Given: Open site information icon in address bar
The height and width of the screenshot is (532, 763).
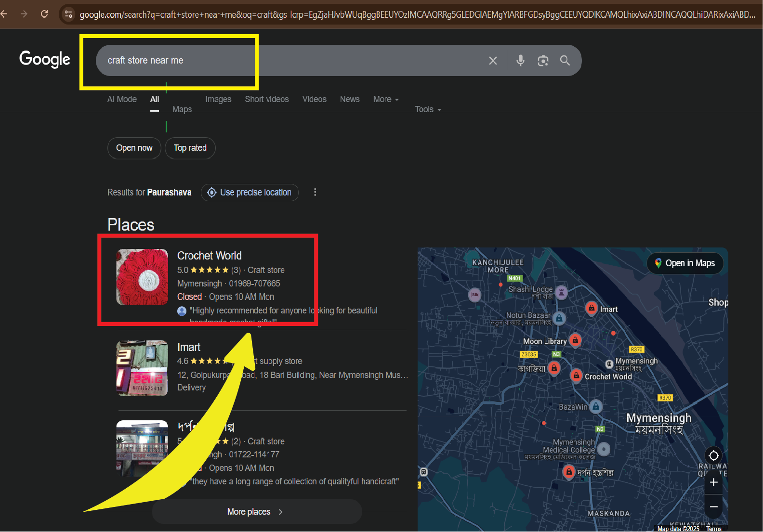Looking at the screenshot, I should (68, 14).
